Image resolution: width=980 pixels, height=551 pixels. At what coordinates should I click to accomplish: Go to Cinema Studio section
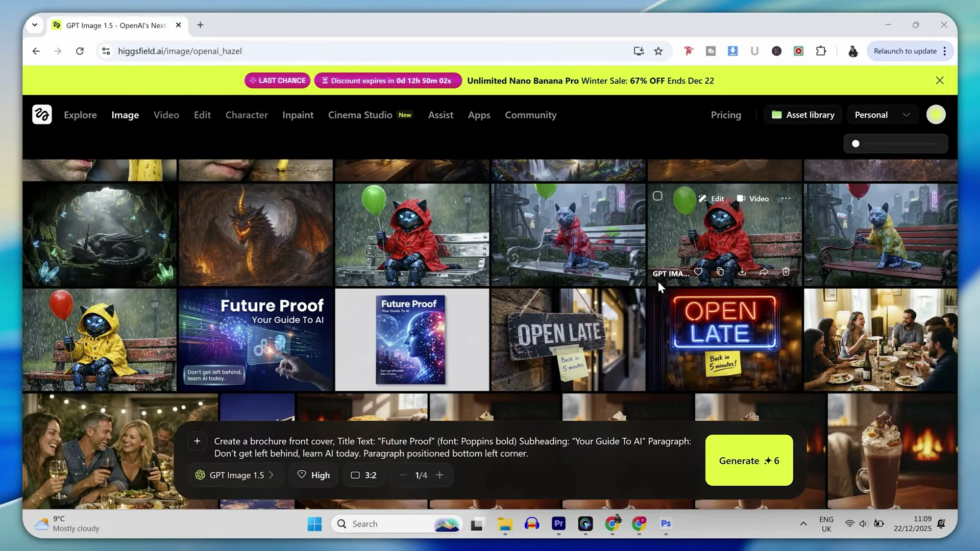pos(360,115)
